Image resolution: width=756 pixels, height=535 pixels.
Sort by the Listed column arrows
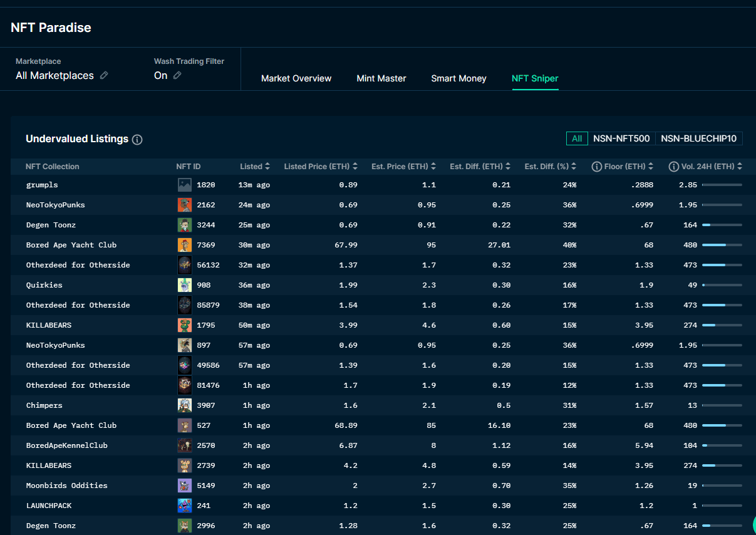267,167
